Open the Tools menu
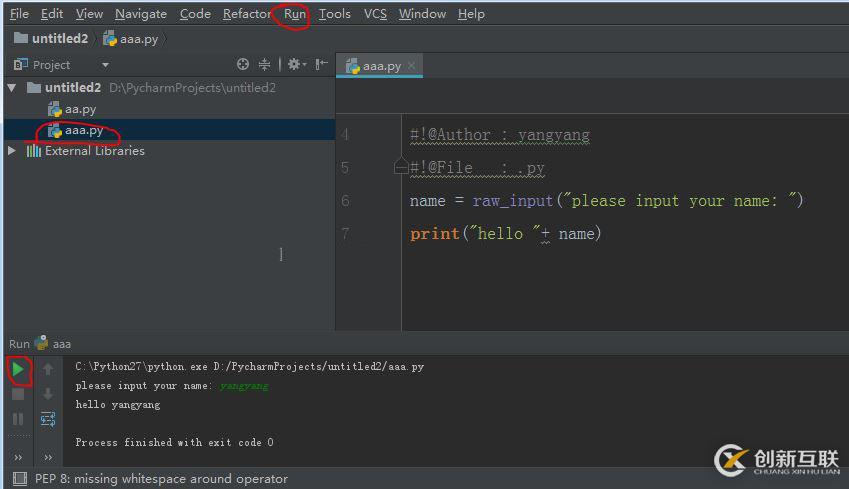The height and width of the screenshot is (489, 849). point(335,14)
